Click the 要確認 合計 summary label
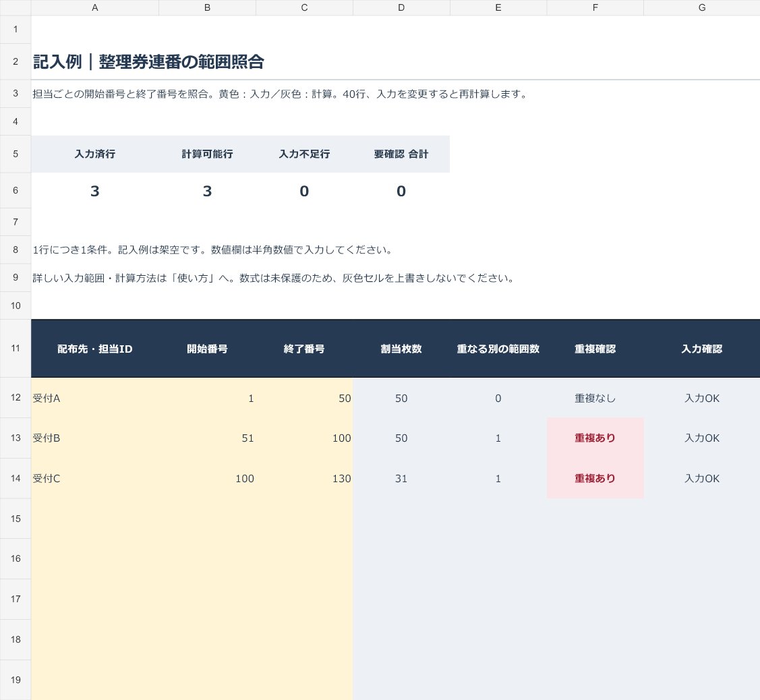 pyautogui.click(x=401, y=154)
